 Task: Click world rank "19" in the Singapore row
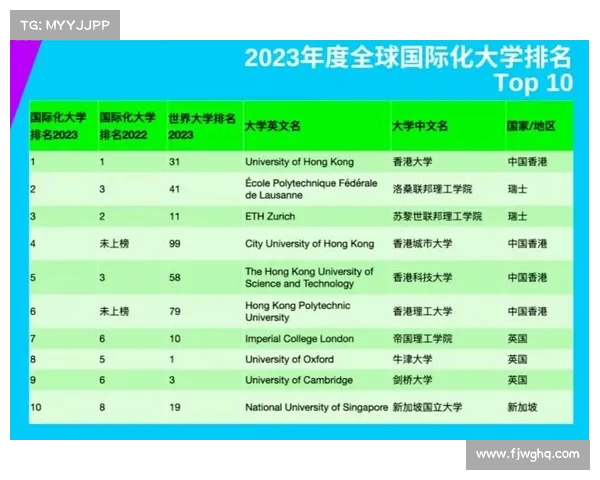175,407
